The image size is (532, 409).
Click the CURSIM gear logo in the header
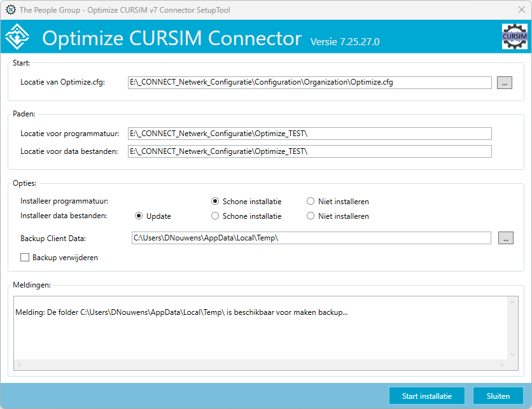tap(514, 36)
